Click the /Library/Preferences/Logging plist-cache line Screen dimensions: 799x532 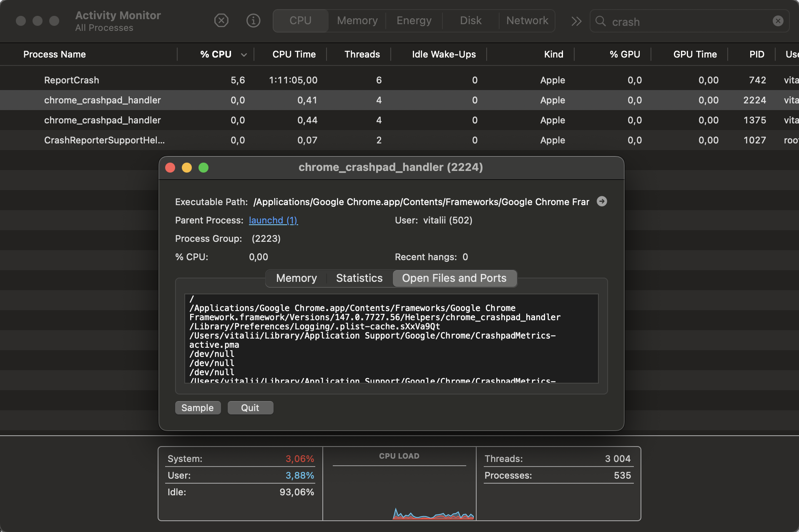315,326
